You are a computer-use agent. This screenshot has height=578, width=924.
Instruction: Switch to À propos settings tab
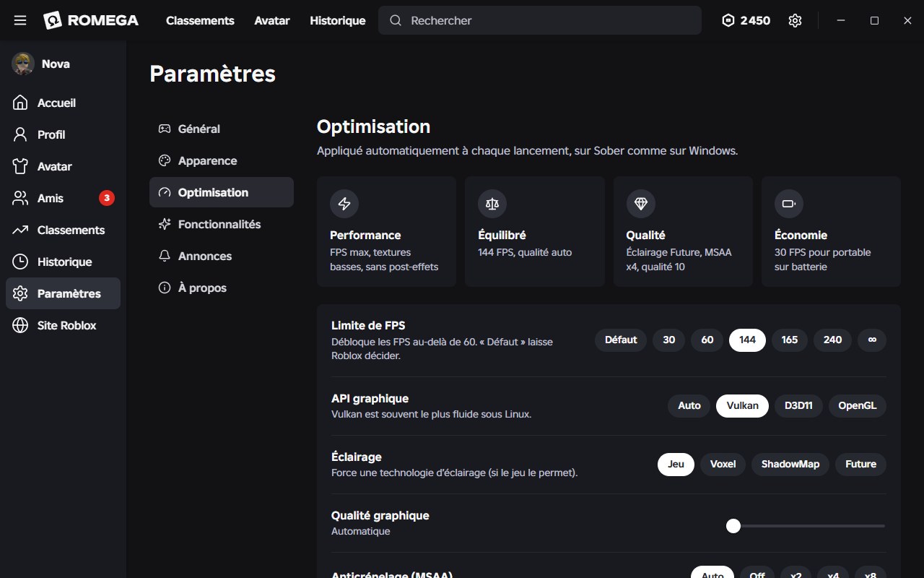(222, 288)
